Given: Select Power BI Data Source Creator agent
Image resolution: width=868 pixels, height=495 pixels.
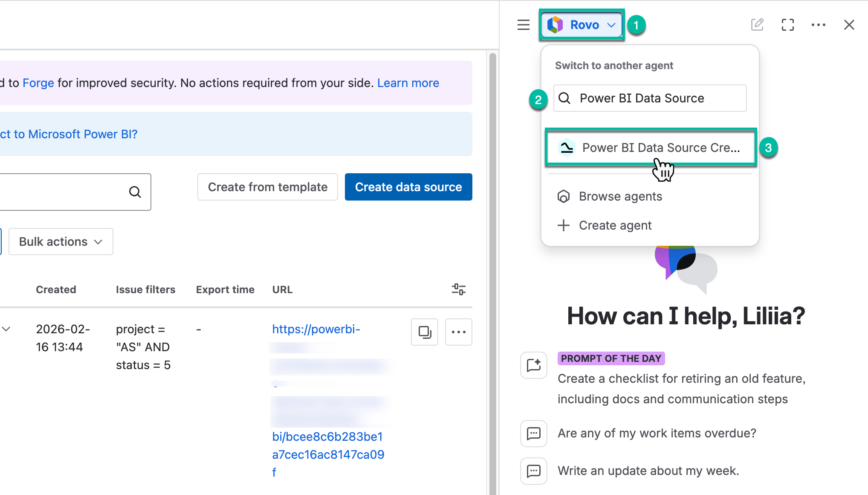Looking at the screenshot, I should [651, 148].
